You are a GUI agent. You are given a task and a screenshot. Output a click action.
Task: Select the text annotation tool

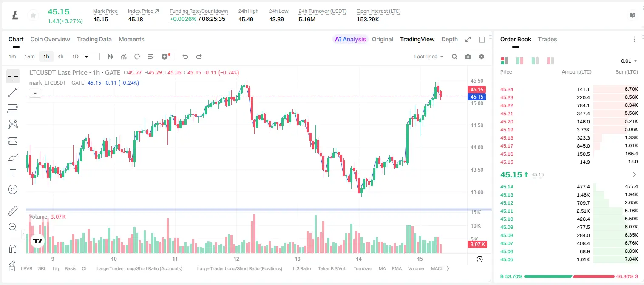point(13,173)
